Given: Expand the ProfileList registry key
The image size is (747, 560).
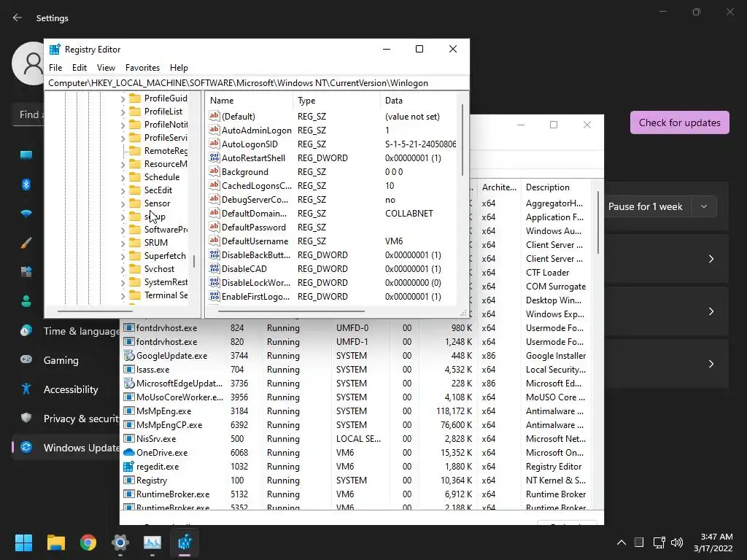Looking at the screenshot, I should (x=123, y=112).
